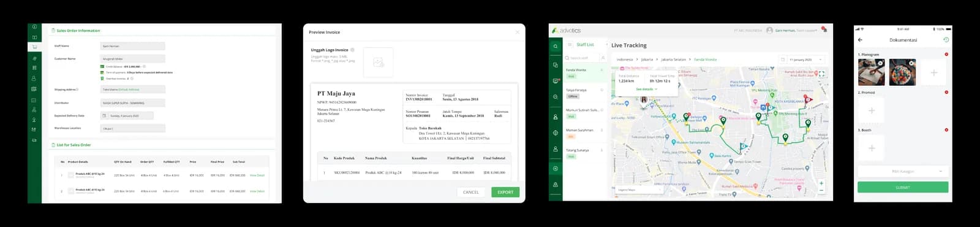
Task: Select the staff avatar marker on the map
Action: (644, 99)
